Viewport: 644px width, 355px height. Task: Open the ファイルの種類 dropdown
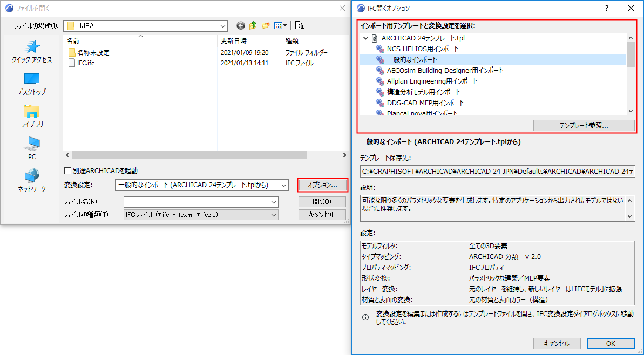274,215
